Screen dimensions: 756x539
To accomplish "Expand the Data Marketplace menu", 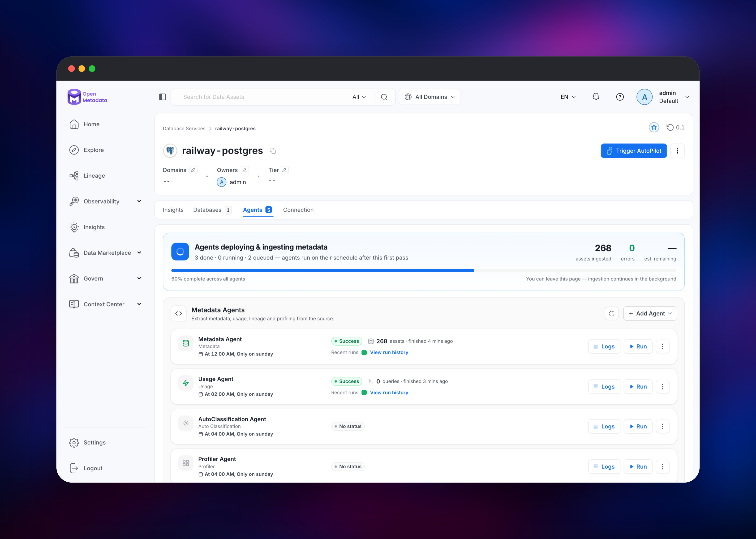I will pyautogui.click(x=139, y=252).
